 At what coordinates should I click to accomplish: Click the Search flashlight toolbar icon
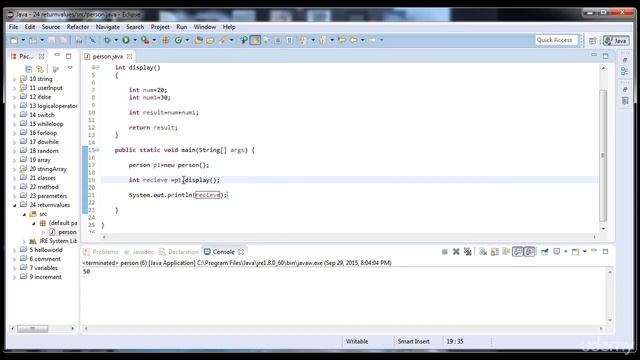(x=222, y=40)
